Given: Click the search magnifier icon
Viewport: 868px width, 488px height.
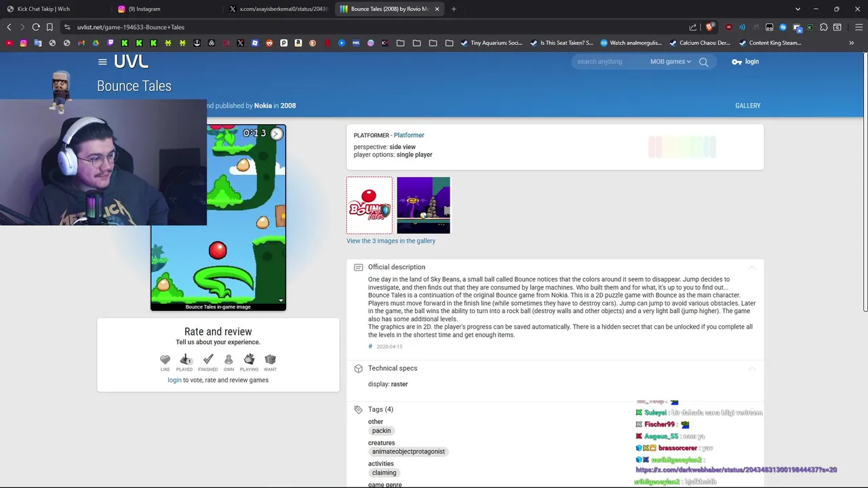Looking at the screenshot, I should point(703,62).
